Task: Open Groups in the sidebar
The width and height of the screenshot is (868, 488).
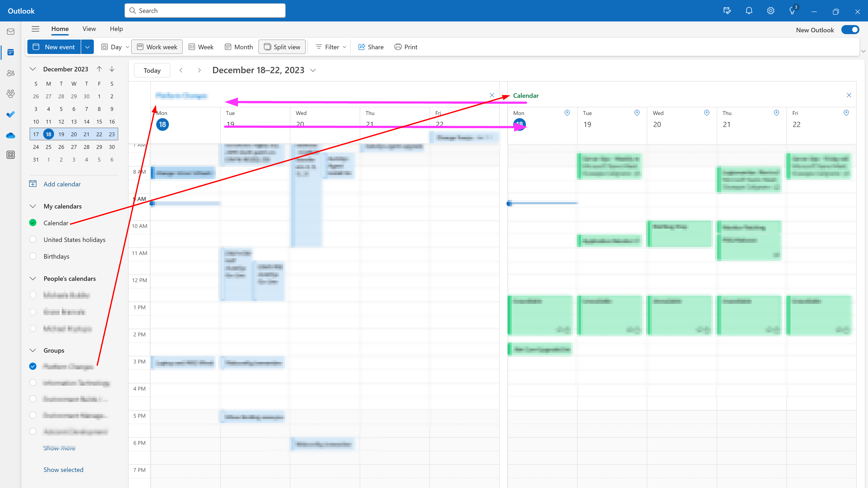Action: (10, 94)
